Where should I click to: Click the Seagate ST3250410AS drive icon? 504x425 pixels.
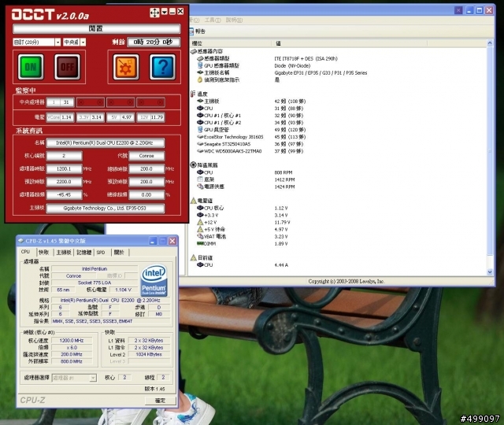click(x=200, y=144)
